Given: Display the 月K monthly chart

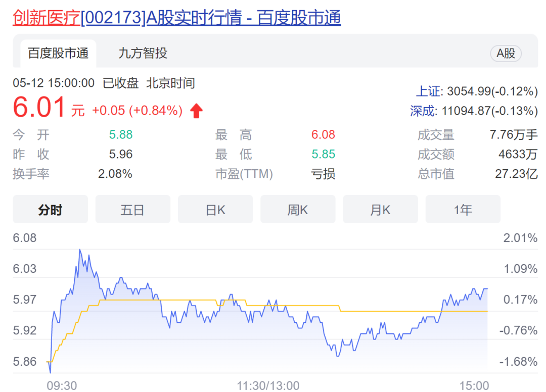Looking at the screenshot, I should (x=380, y=210).
